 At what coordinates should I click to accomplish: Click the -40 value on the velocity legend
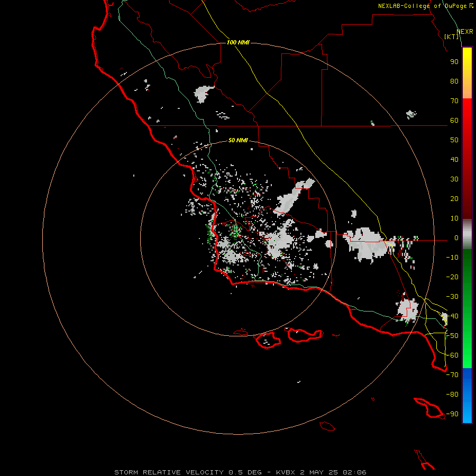[452, 316]
